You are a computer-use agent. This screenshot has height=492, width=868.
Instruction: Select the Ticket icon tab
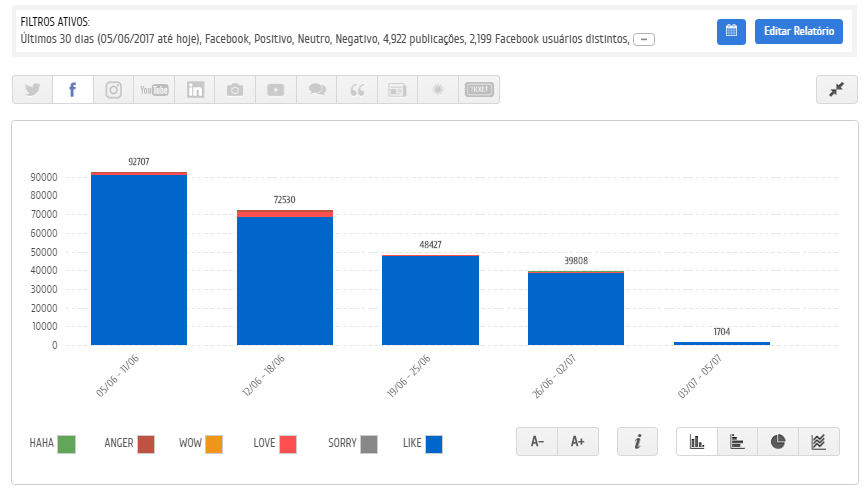point(479,90)
